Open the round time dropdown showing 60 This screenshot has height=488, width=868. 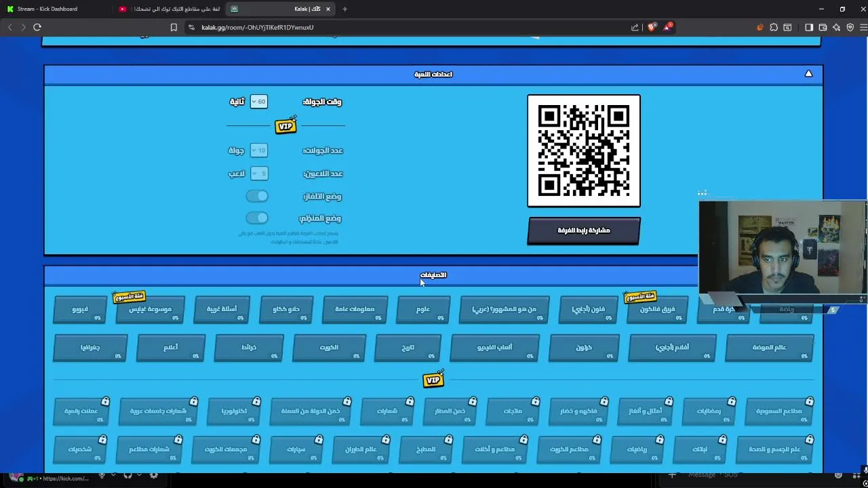click(258, 102)
